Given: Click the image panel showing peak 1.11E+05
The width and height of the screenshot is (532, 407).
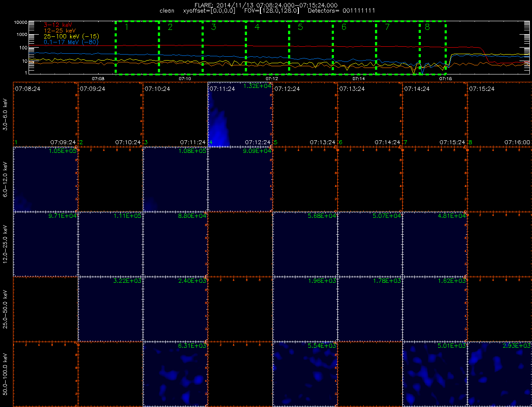Looking at the screenshot, I should coord(110,244).
